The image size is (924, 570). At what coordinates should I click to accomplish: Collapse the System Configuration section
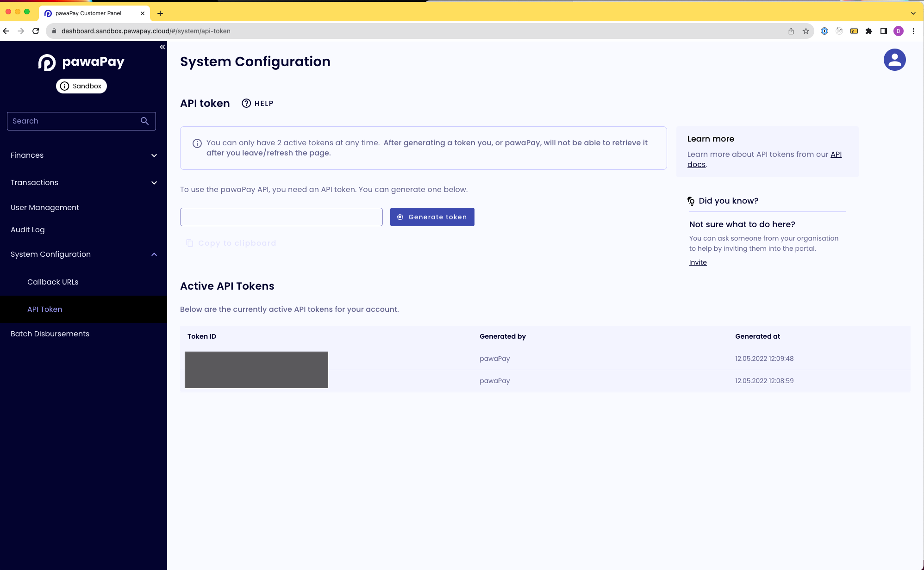click(154, 254)
